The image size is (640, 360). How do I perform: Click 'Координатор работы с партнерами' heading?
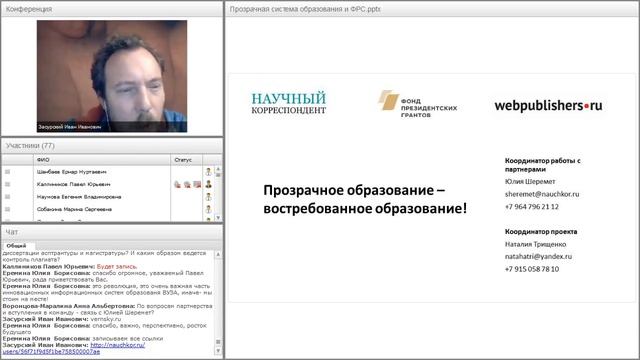point(542,165)
